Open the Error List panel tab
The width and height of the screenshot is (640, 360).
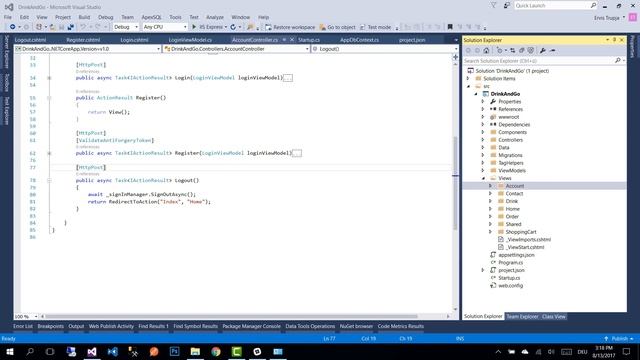22,326
